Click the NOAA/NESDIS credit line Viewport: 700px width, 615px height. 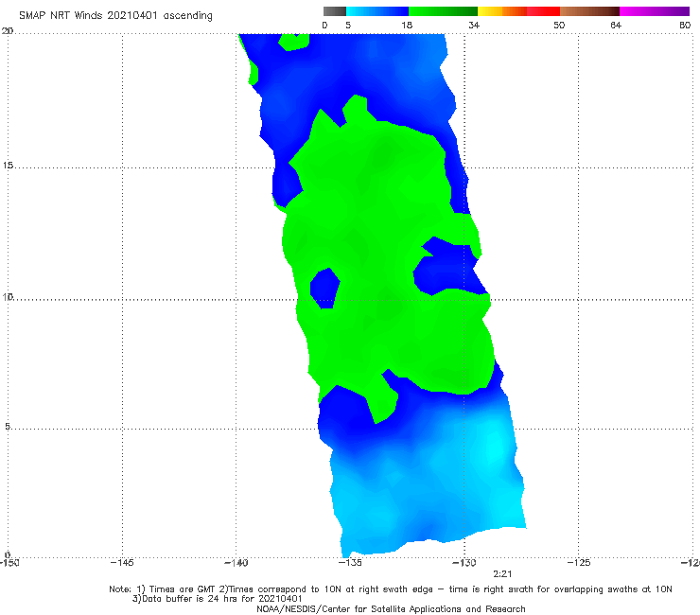click(x=391, y=609)
